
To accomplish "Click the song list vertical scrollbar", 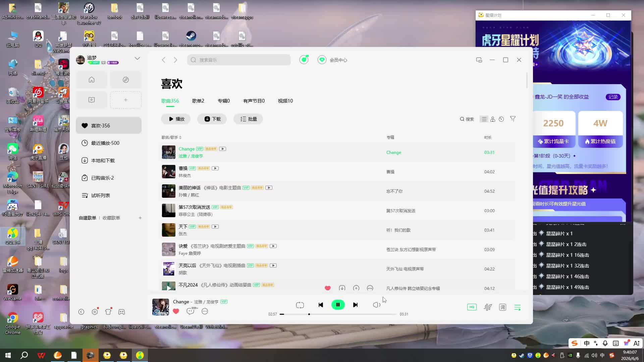I will 527,80.
